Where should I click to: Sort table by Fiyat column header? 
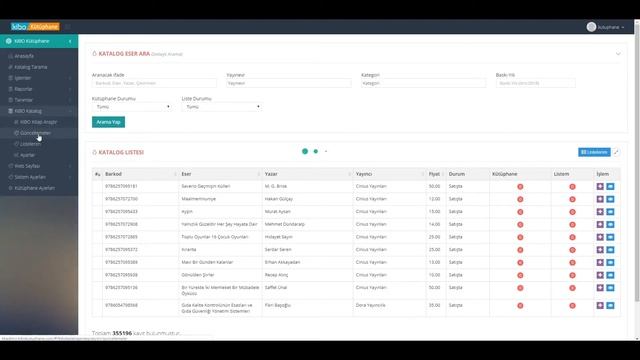[x=436, y=174]
